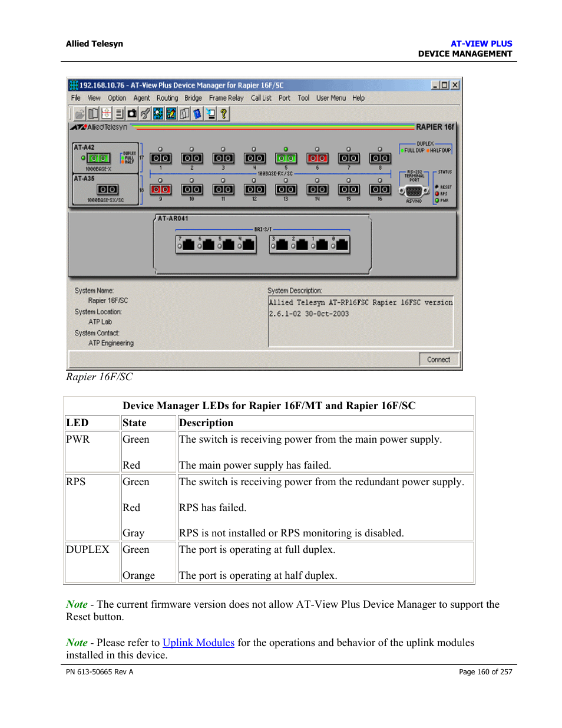The image size is (562, 728).
Task: Click the monitor terminal toolbar icon
Action: tap(210, 114)
